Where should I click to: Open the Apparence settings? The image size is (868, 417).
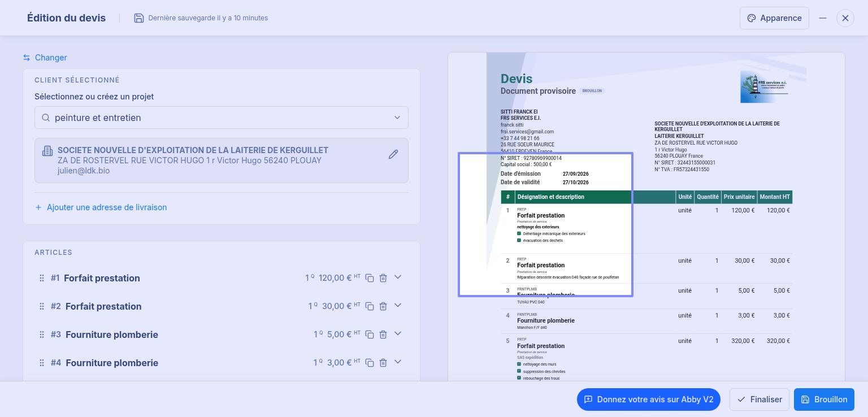pos(774,18)
